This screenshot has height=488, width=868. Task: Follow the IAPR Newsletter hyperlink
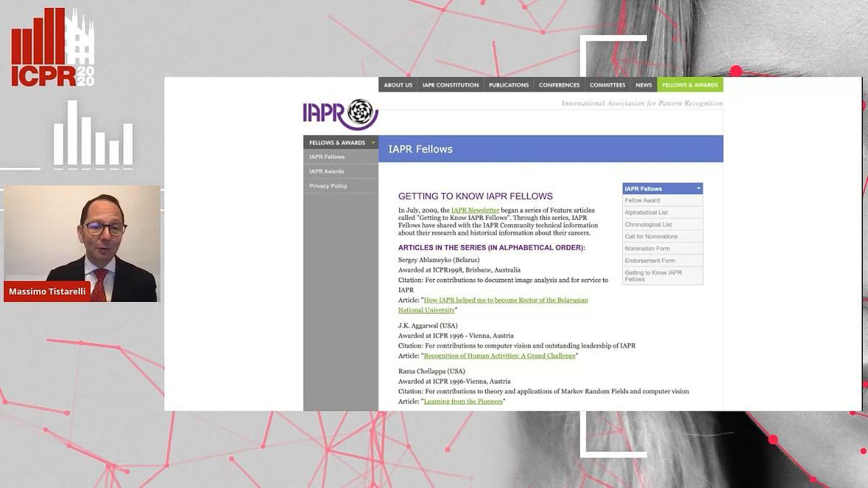[x=475, y=210]
